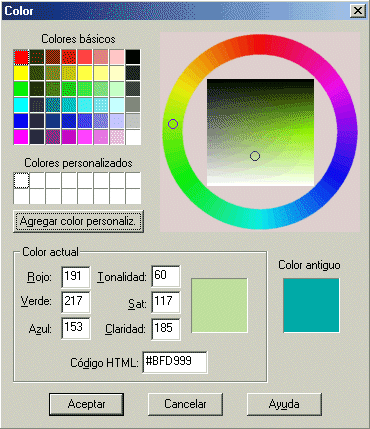This screenshot has height=429, width=370.
Task: Select the last custom color slot in top row
Action: click(133, 180)
